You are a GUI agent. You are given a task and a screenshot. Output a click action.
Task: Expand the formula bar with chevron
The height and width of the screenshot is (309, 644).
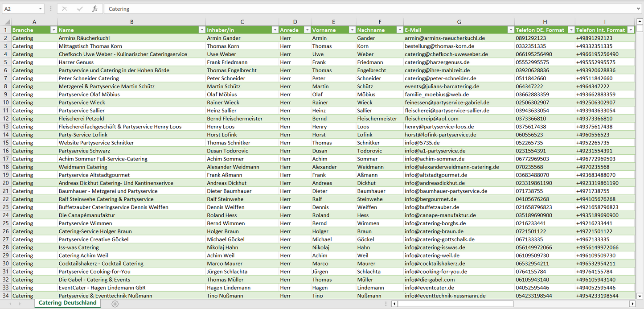coord(639,9)
